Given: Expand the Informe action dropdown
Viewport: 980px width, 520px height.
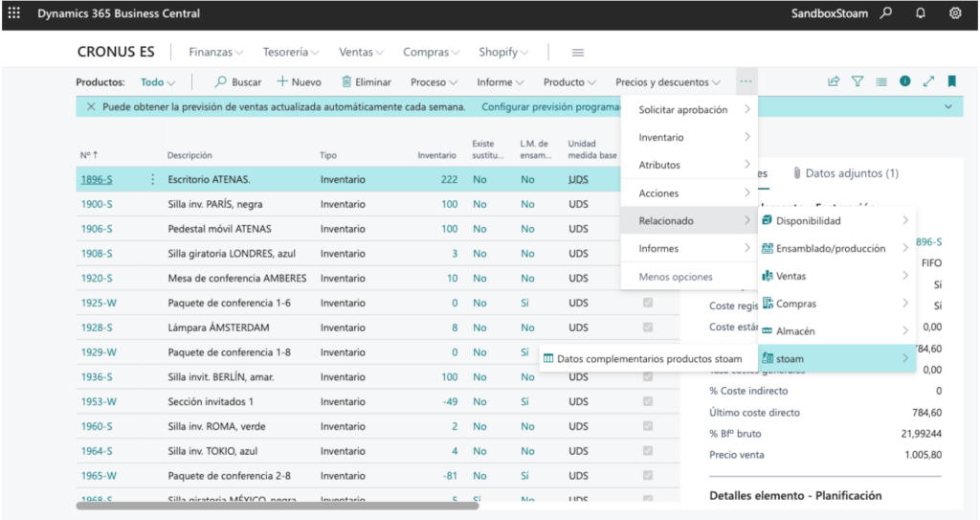Looking at the screenshot, I should (500, 82).
